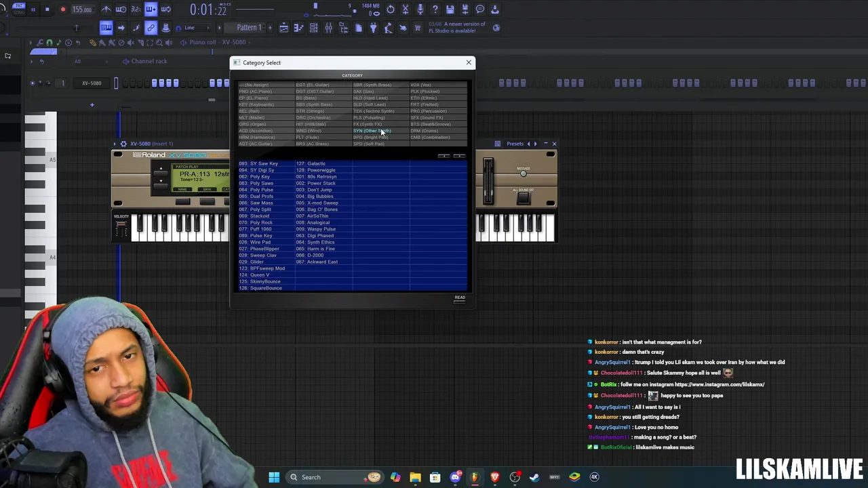Click the undo history circular arrow icon
The width and height of the screenshot is (868, 488).
coord(390,9)
